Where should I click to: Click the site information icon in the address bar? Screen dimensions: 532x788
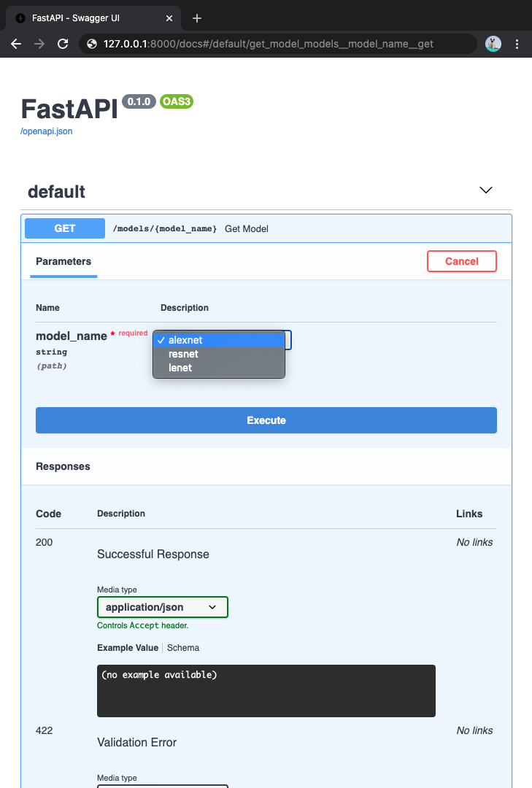point(90,44)
